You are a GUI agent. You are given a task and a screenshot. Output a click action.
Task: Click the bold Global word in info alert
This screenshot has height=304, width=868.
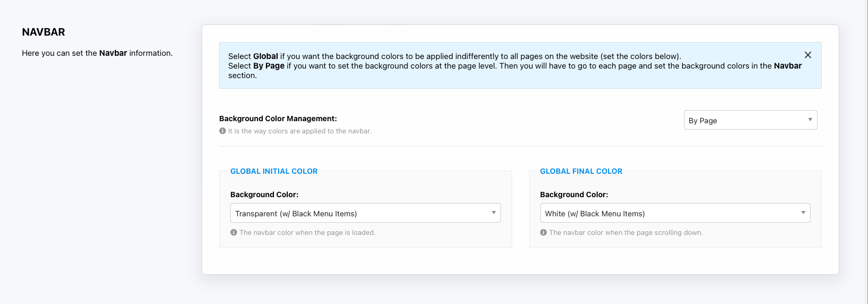coord(265,56)
